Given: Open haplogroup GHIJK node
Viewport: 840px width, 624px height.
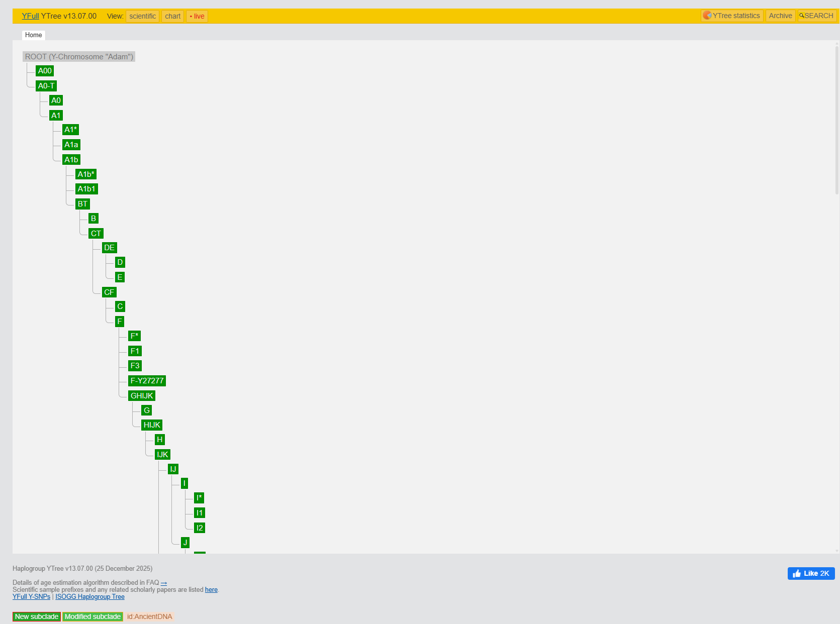Looking at the screenshot, I should click(142, 396).
